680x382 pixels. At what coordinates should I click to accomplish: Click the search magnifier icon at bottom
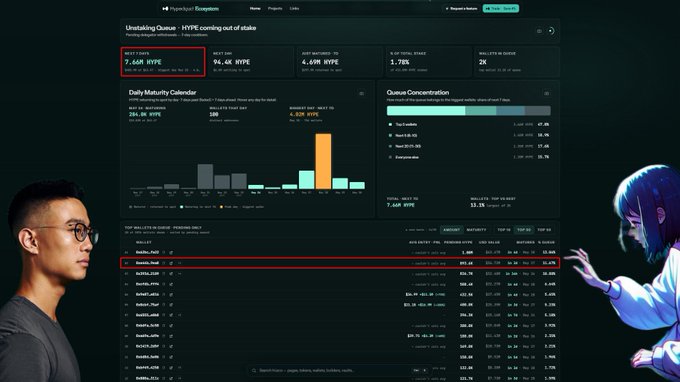click(254, 371)
